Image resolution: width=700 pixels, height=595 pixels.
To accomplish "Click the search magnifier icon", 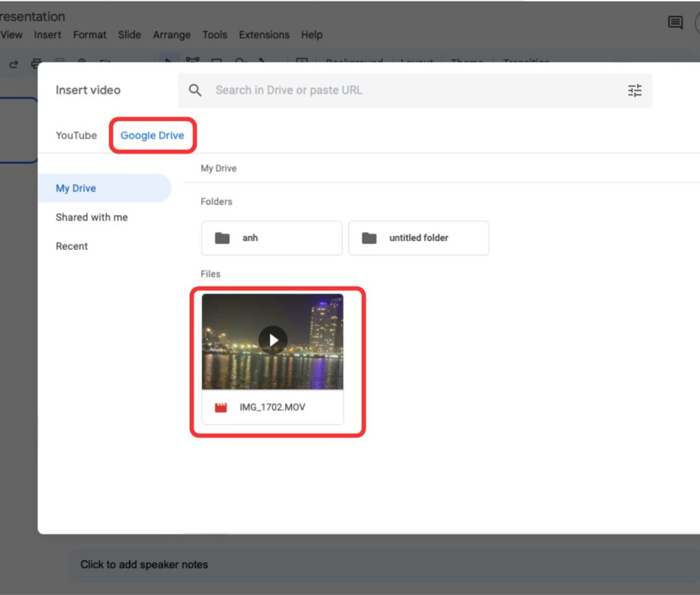I will click(195, 90).
